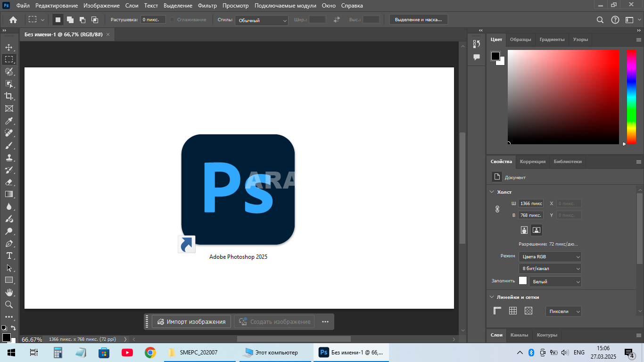Viewport: 644px width, 362px height.
Task: Select the Quick Selection tool
Action: pyautogui.click(x=9, y=72)
